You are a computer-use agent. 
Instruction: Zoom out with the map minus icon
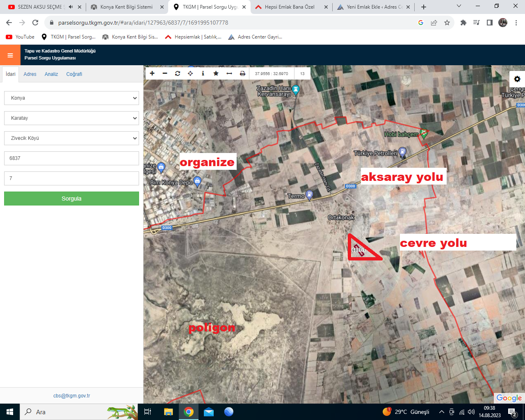[x=165, y=73]
